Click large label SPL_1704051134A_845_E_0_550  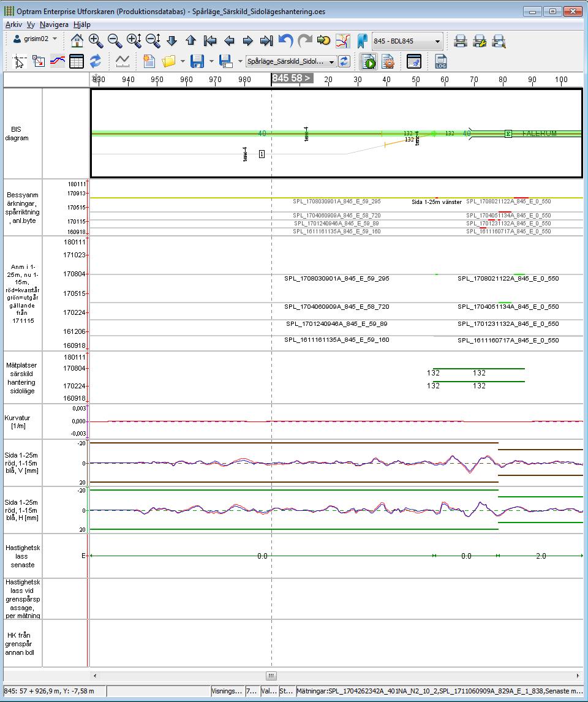click(508, 307)
